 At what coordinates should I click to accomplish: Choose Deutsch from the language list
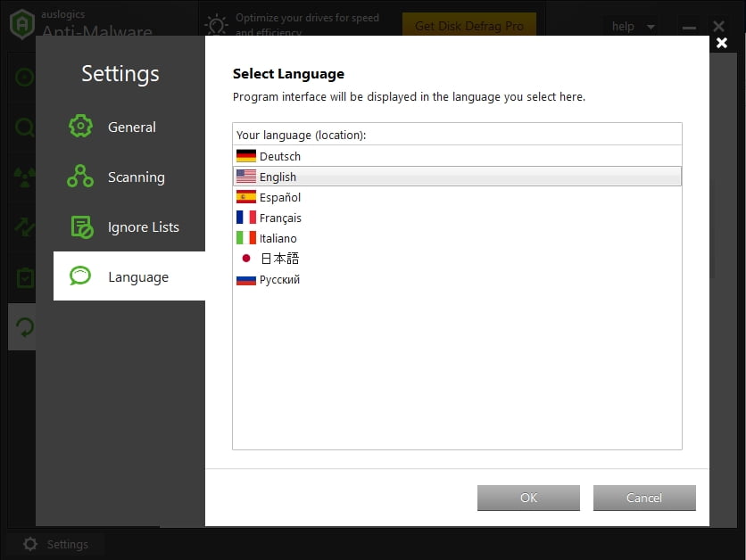pos(457,156)
